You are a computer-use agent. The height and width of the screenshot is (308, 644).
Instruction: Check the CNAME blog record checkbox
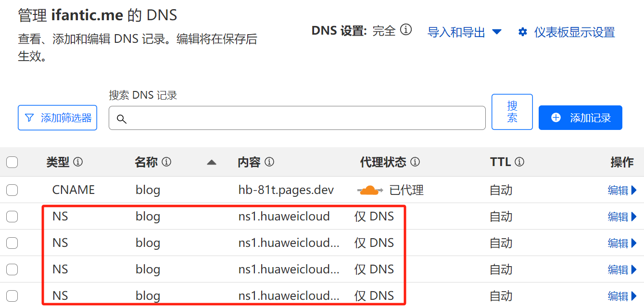click(12, 190)
